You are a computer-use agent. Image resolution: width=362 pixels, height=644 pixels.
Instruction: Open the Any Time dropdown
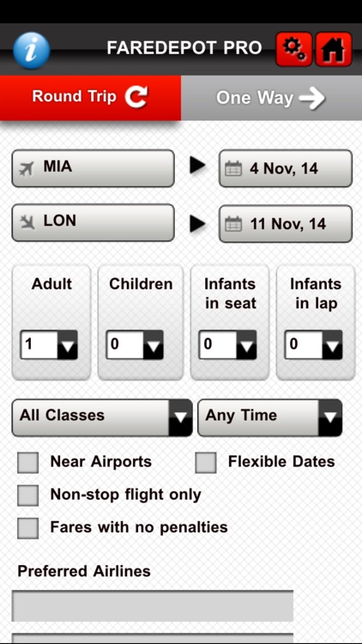point(269,417)
